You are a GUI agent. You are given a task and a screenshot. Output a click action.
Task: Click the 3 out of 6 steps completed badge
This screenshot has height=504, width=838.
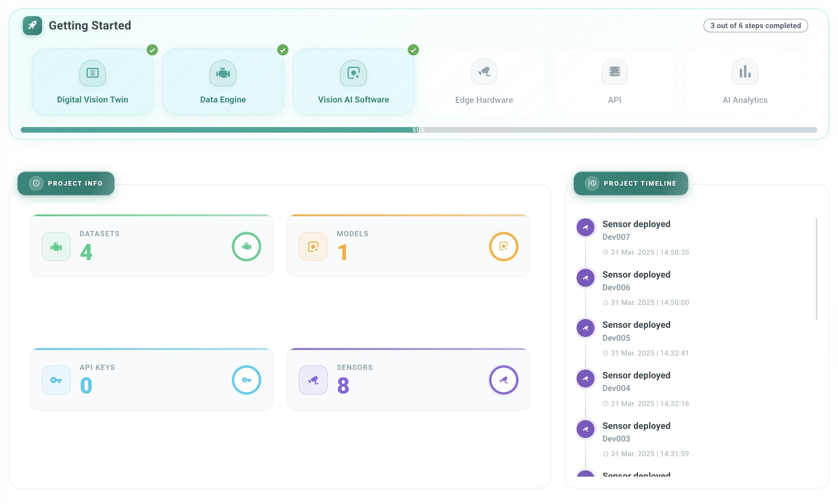click(756, 26)
